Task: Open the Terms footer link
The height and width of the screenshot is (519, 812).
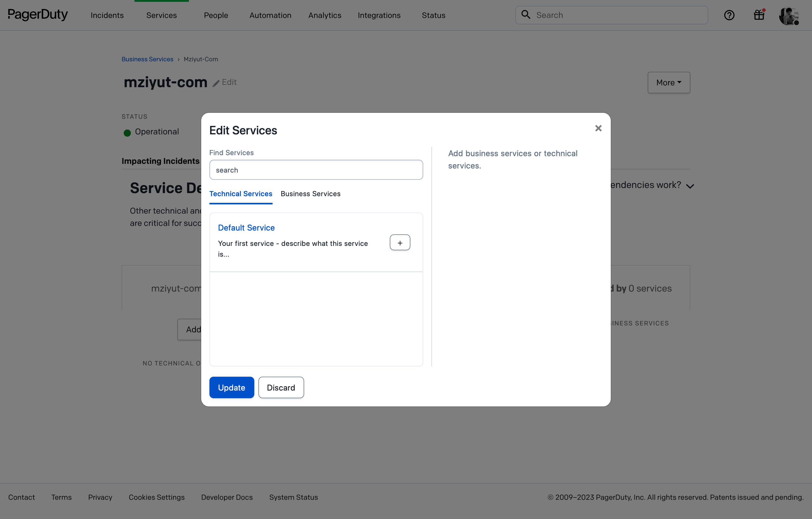Action: 61,497
